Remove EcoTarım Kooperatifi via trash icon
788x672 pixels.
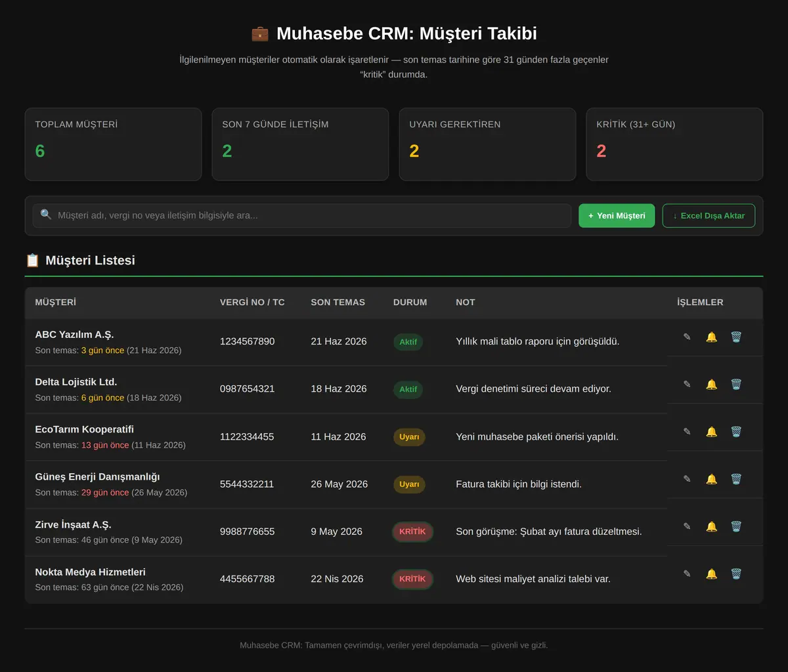tap(736, 431)
